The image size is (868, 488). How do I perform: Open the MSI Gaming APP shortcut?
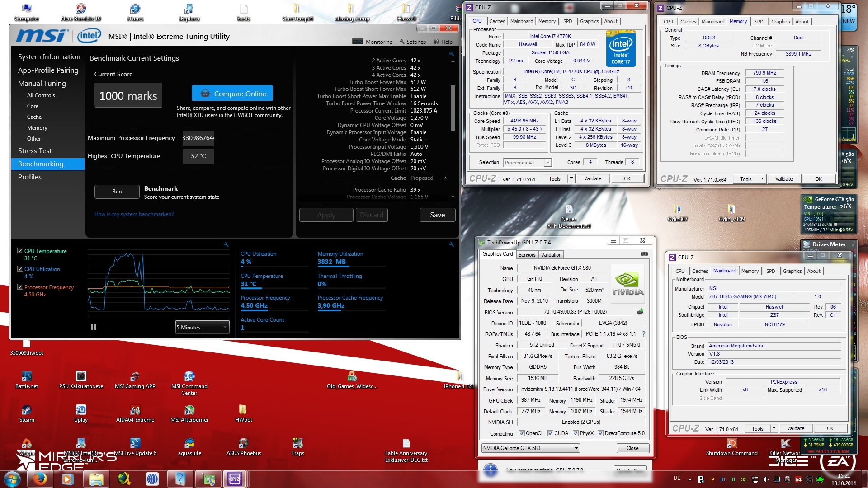point(135,380)
